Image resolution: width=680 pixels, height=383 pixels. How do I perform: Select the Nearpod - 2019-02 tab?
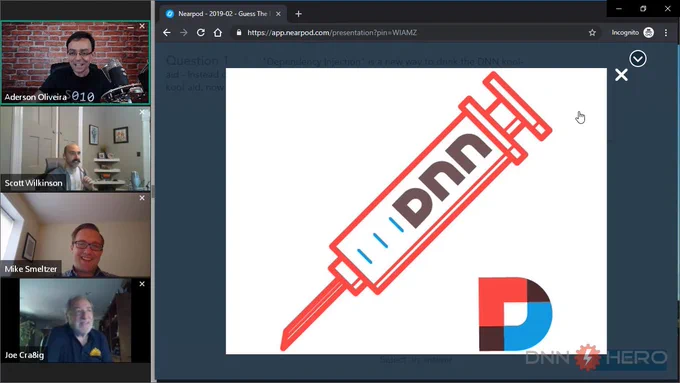point(223,14)
